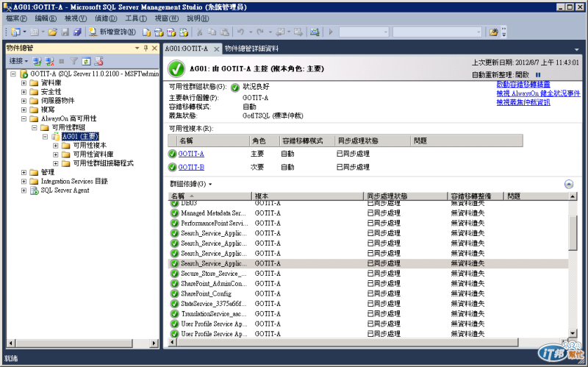Click the New Project toolbar icon
Image resolution: width=588 pixels, height=367 pixels.
click(x=15, y=32)
